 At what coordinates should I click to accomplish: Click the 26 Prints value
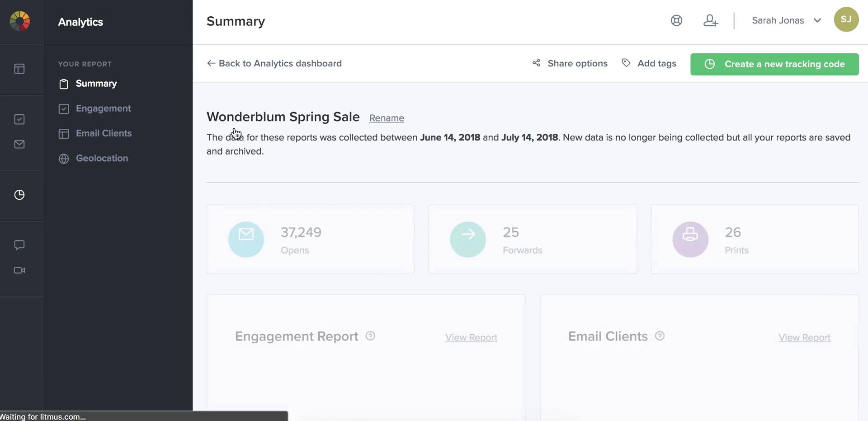pyautogui.click(x=733, y=232)
